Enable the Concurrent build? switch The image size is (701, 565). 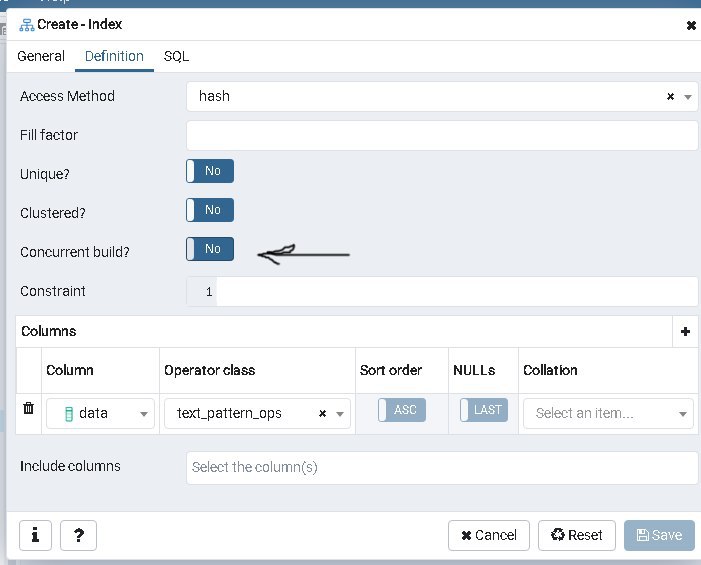click(210, 249)
